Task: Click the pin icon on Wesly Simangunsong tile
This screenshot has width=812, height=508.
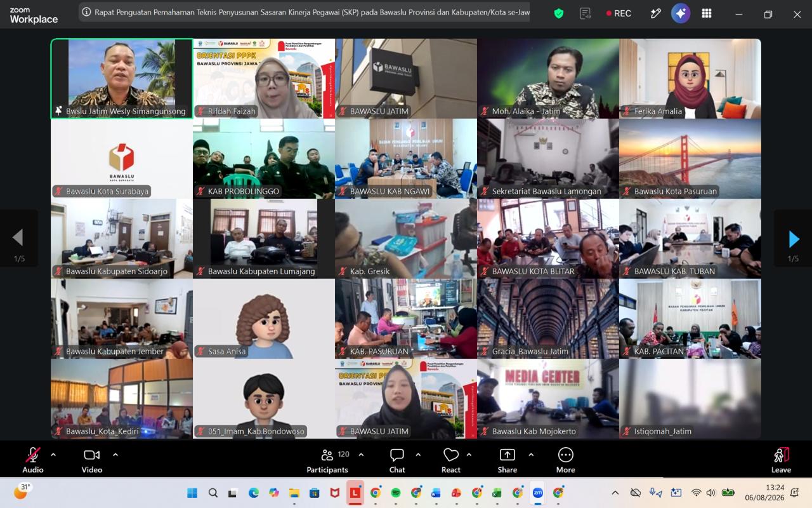Action: [59, 110]
